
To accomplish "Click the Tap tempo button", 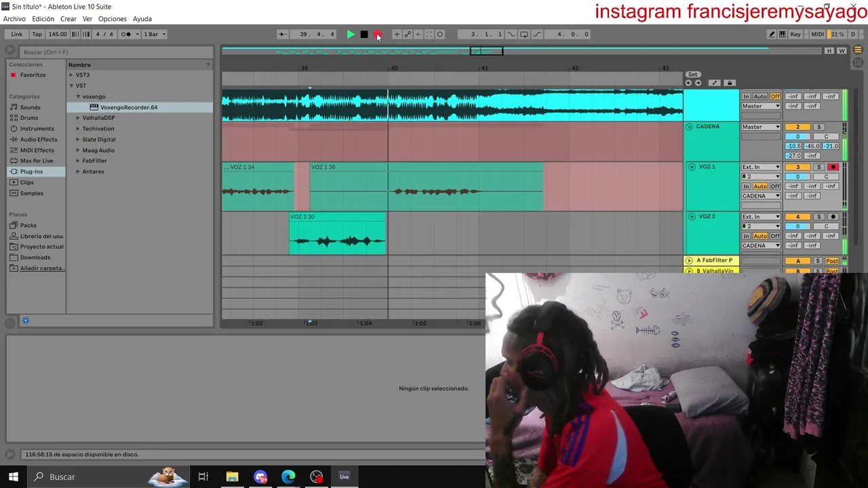I will (37, 34).
